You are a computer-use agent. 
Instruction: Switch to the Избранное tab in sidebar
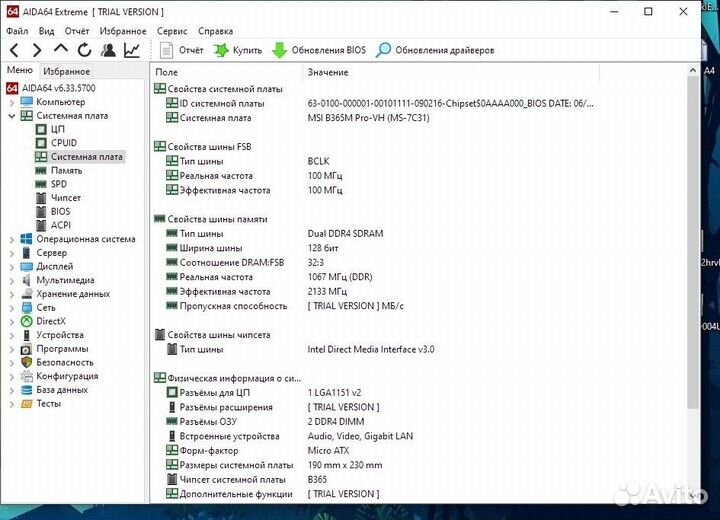click(67, 71)
